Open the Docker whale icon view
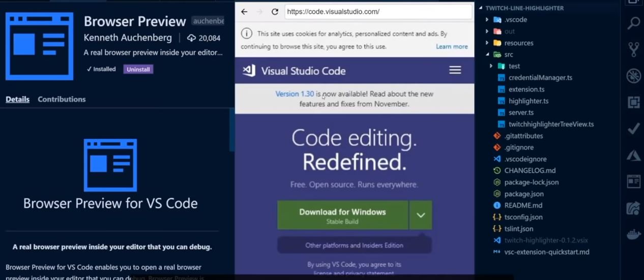This screenshot has height=280, width=644. (x=633, y=235)
